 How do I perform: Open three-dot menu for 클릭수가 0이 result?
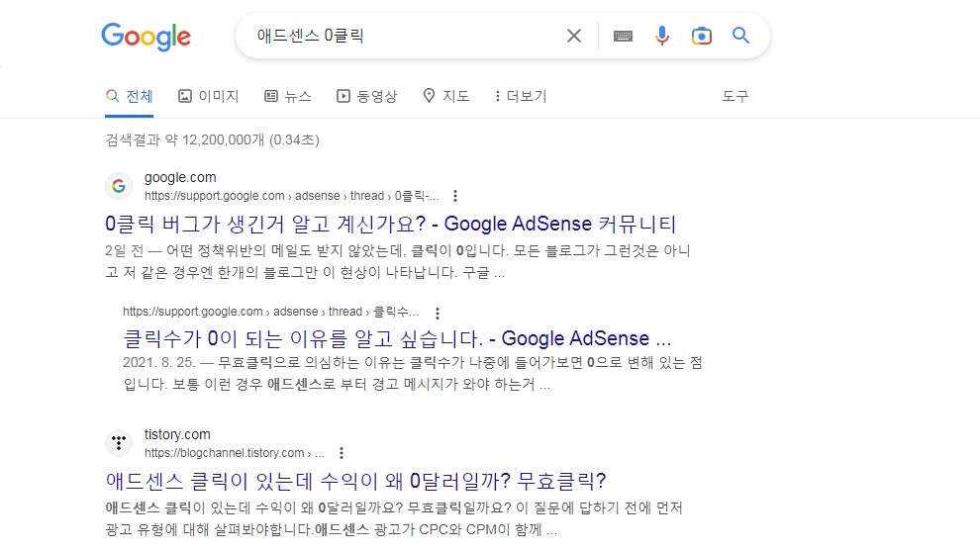[438, 313]
